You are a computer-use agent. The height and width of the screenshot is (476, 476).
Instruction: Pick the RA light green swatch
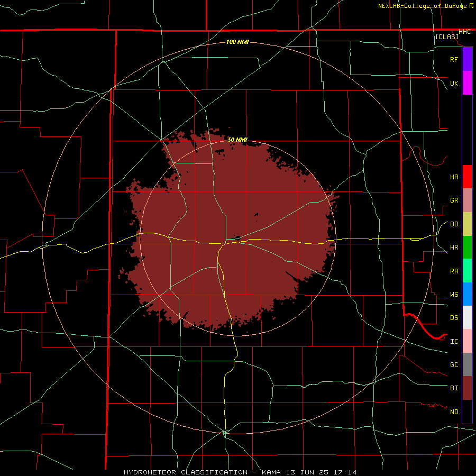click(467, 271)
